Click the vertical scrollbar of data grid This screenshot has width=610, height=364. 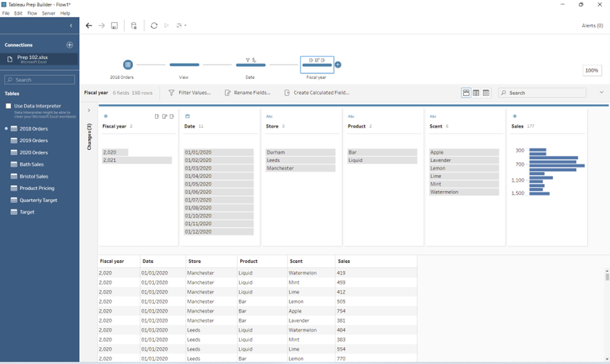pos(607,277)
